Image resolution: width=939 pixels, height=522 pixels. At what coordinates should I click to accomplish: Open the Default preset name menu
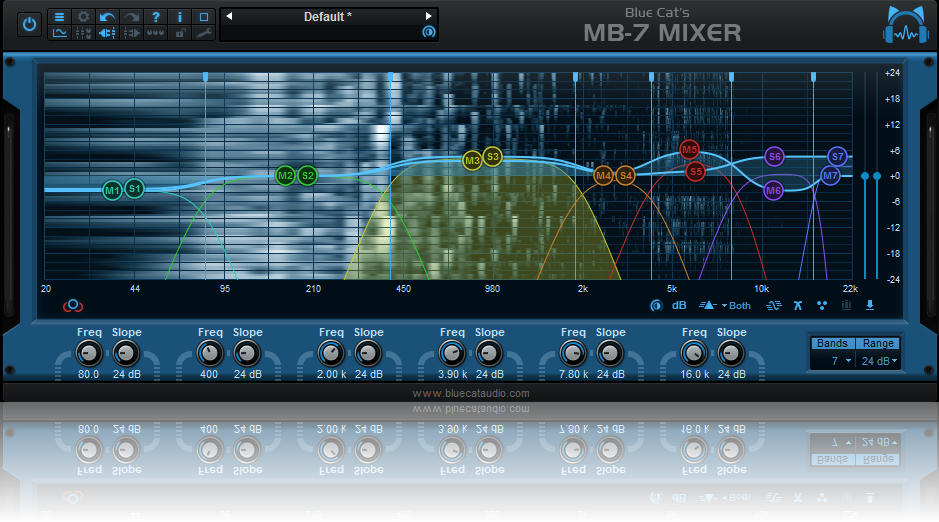(328, 16)
